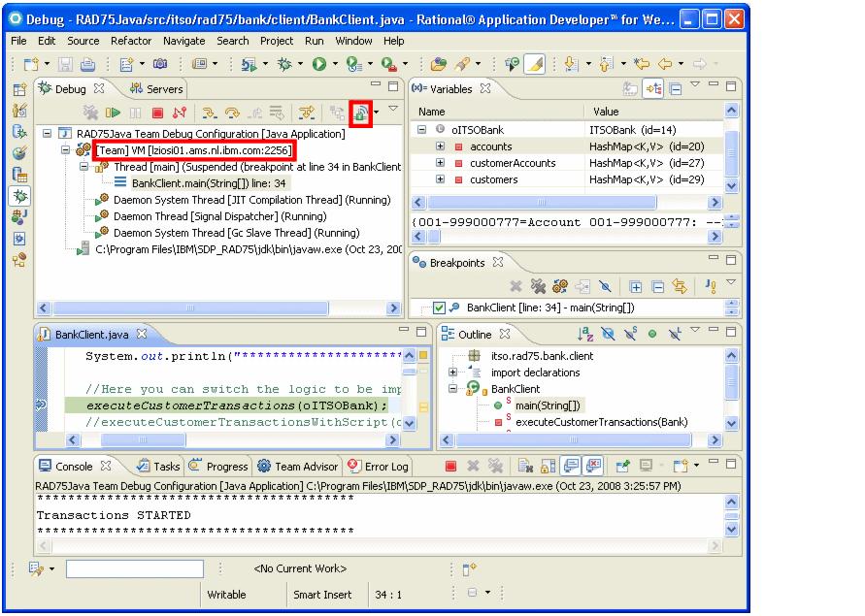865x616 pixels.
Task: Click Add Java Exception Breakpoint icon
Action: coord(711,286)
